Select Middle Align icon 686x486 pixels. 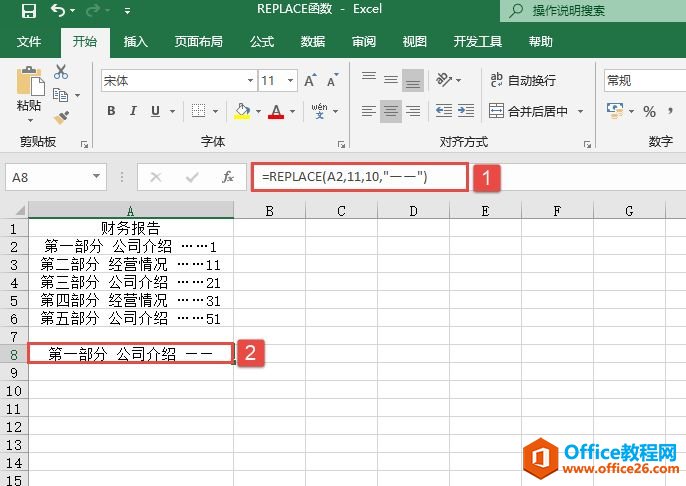click(391, 80)
